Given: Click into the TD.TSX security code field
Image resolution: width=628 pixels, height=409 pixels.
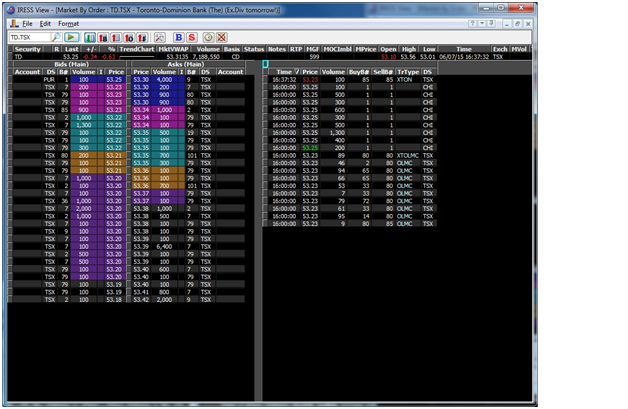Looking at the screenshot, I should pos(30,37).
